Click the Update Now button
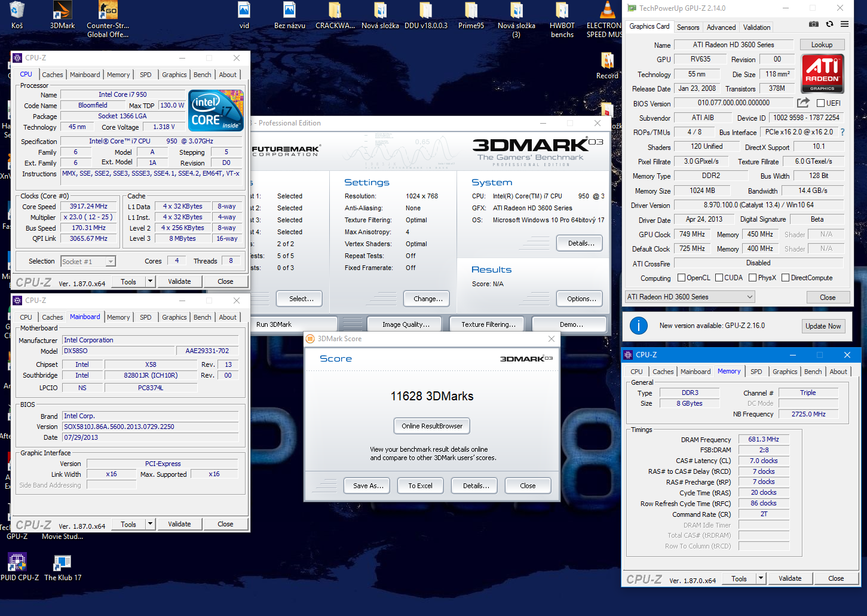 click(823, 326)
